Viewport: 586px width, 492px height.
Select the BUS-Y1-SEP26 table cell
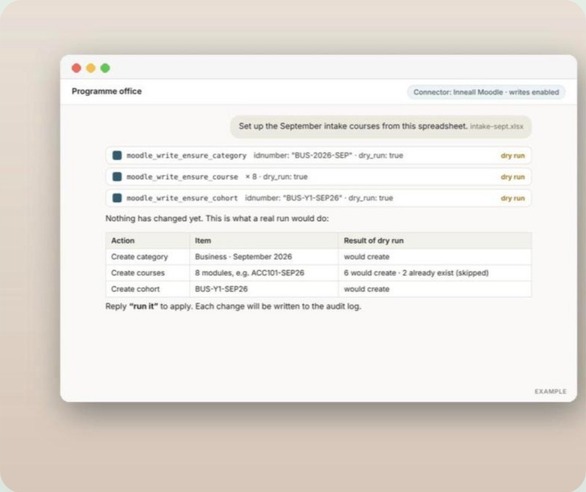(x=264, y=289)
